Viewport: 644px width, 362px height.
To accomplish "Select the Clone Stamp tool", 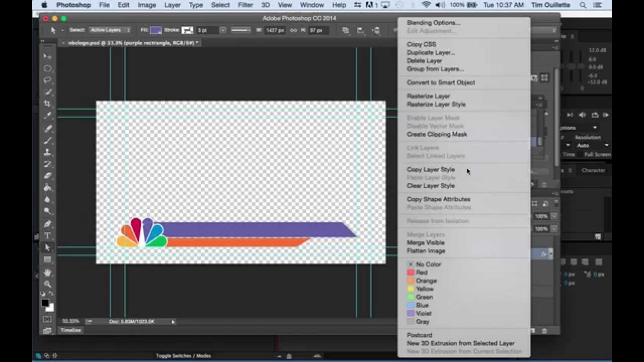I will (x=48, y=152).
